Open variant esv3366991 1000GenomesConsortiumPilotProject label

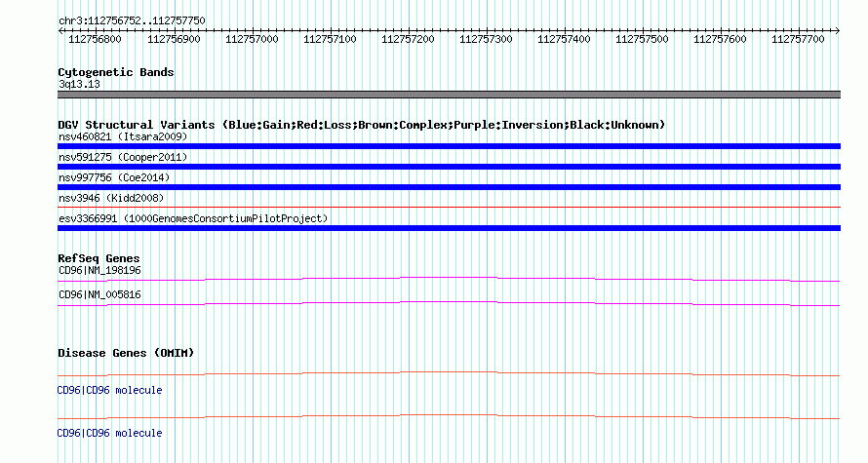pyautogui.click(x=193, y=218)
